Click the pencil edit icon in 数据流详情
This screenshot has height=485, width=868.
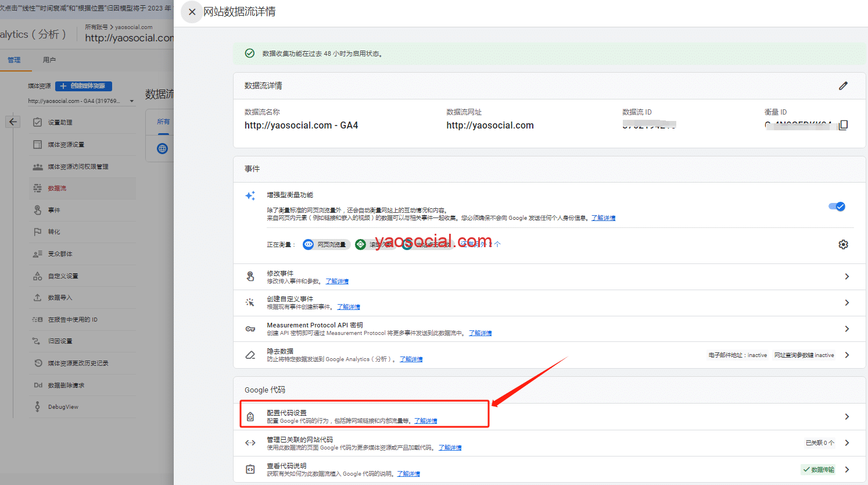(843, 85)
